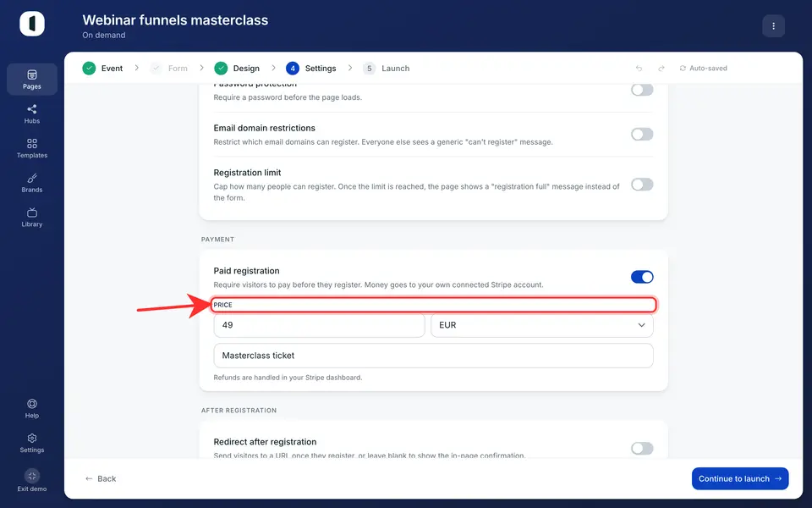Click the redo arrow icon

(661, 69)
